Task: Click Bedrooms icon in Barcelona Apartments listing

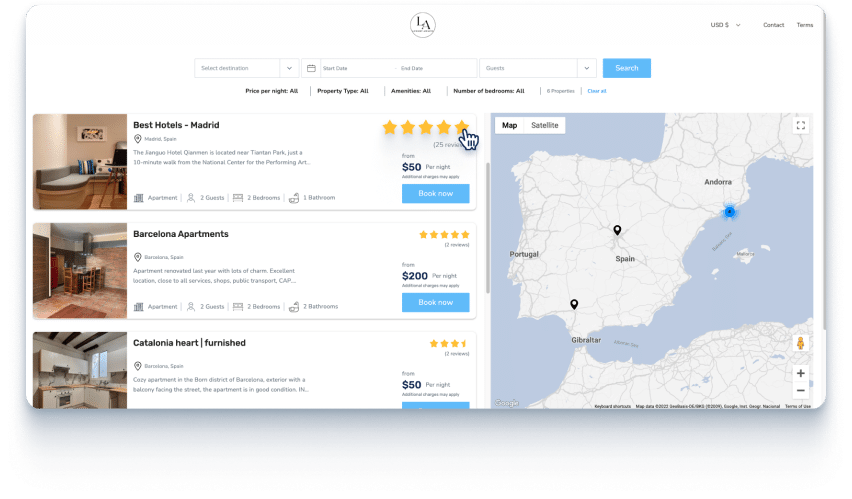Action: tap(237, 307)
